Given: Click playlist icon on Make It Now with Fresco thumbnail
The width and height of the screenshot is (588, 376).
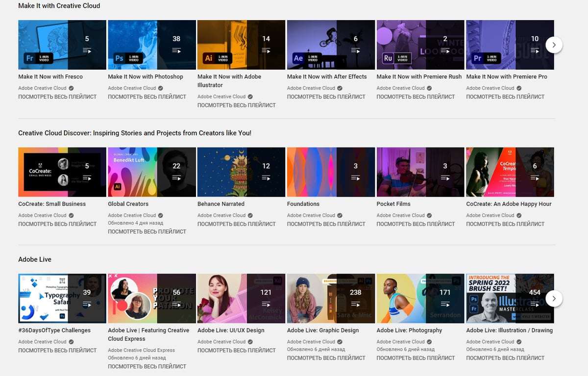Looking at the screenshot, I should click(87, 50).
